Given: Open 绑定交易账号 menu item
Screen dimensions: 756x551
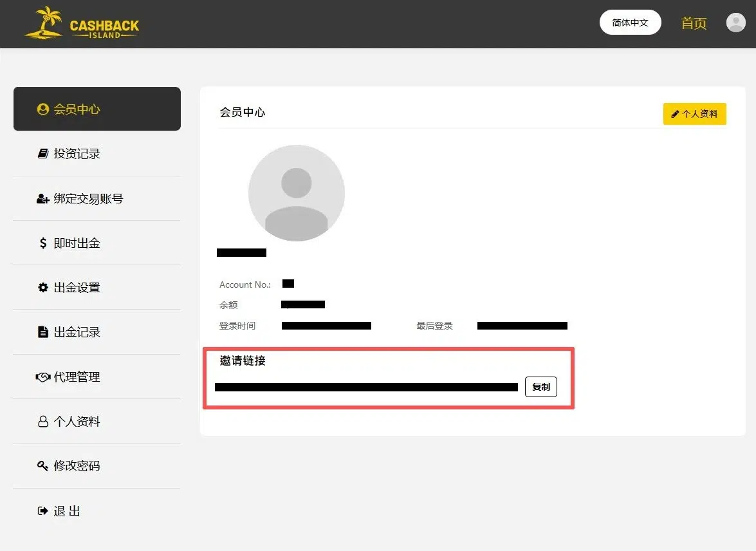Looking at the screenshot, I should 97,198.
